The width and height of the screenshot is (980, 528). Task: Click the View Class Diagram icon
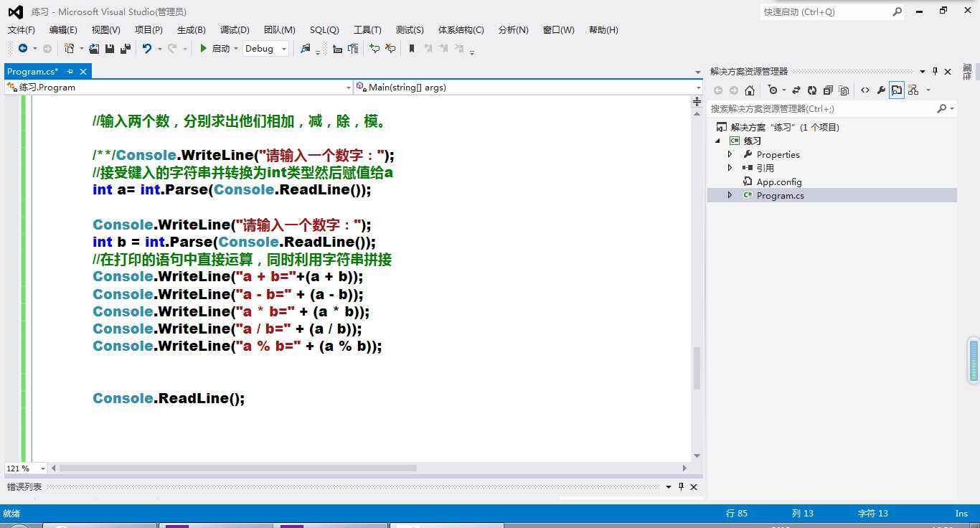click(x=913, y=90)
